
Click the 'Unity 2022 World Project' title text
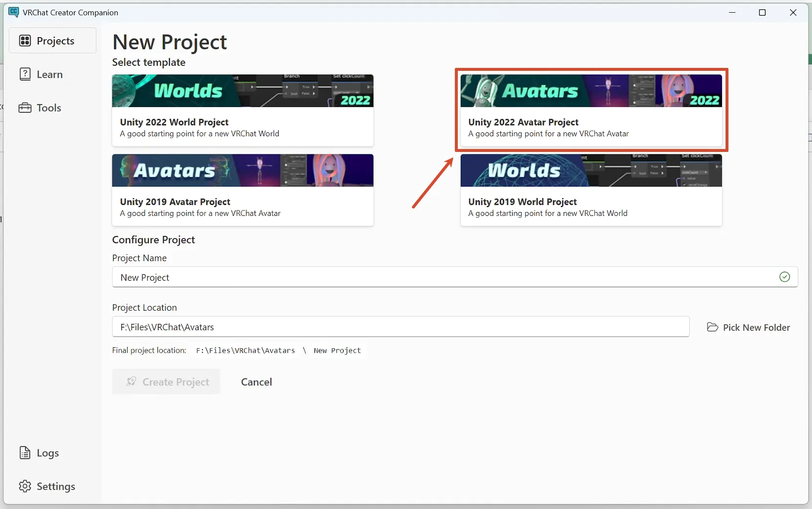[x=174, y=122]
